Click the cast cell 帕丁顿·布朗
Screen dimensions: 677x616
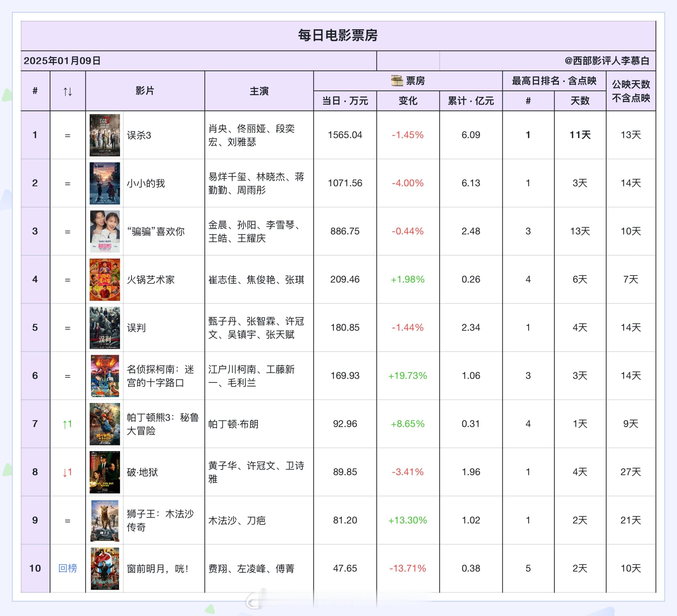[x=233, y=424]
